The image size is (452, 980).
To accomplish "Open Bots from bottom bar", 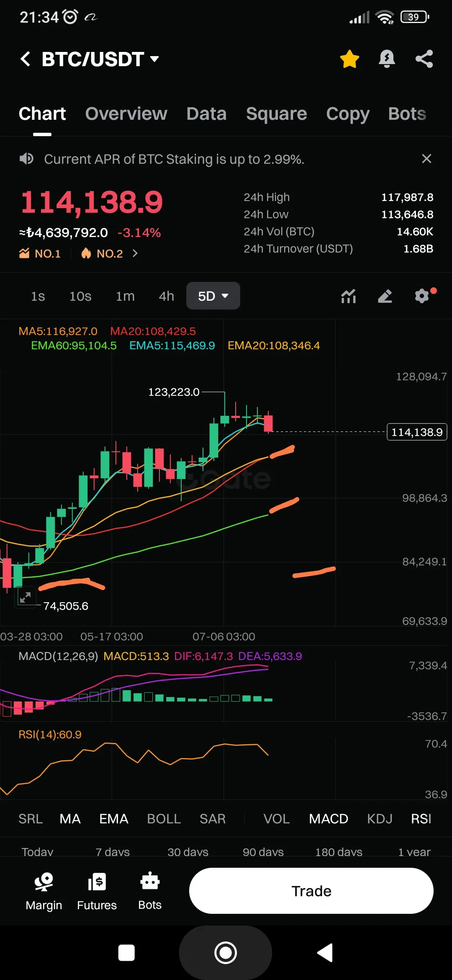I will point(150,891).
